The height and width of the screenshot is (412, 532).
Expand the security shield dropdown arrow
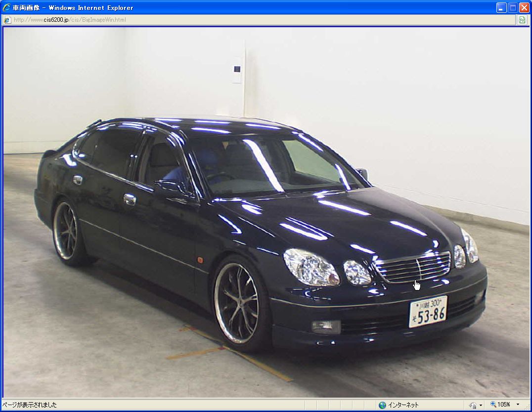(x=481, y=405)
